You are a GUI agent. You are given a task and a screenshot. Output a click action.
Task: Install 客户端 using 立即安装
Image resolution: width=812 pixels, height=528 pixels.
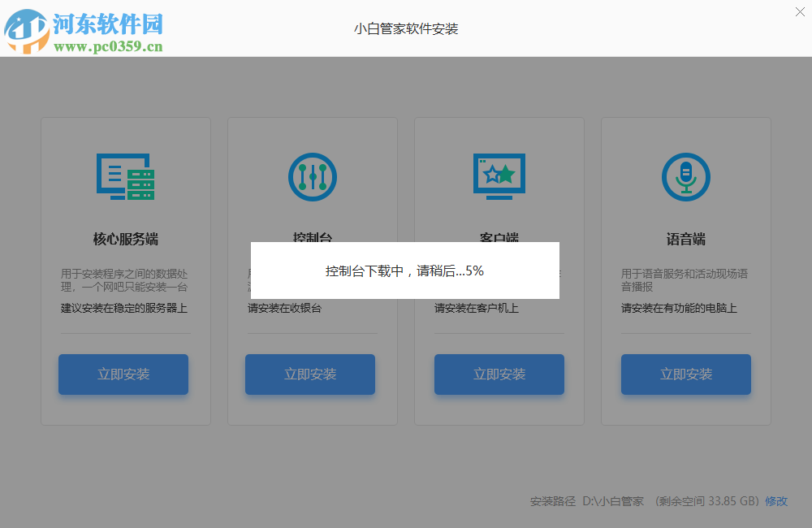click(x=499, y=374)
